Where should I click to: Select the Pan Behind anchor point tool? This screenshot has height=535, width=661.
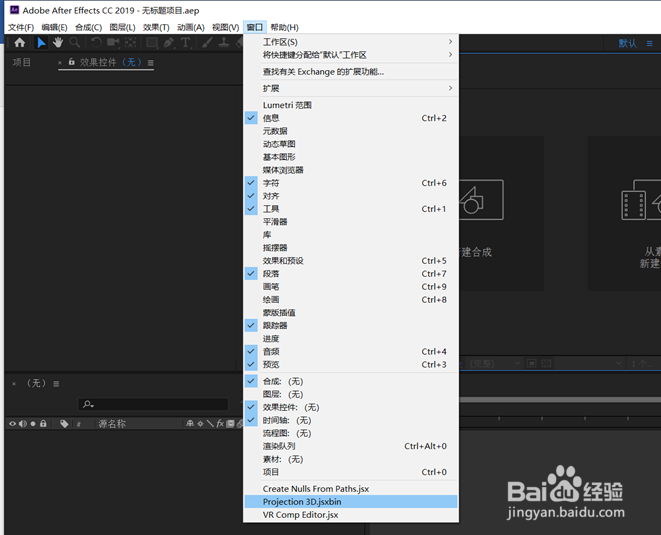pyautogui.click(x=130, y=42)
